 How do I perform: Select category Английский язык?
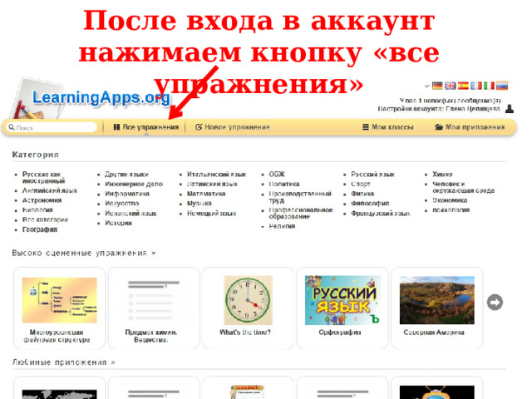[x=50, y=190]
